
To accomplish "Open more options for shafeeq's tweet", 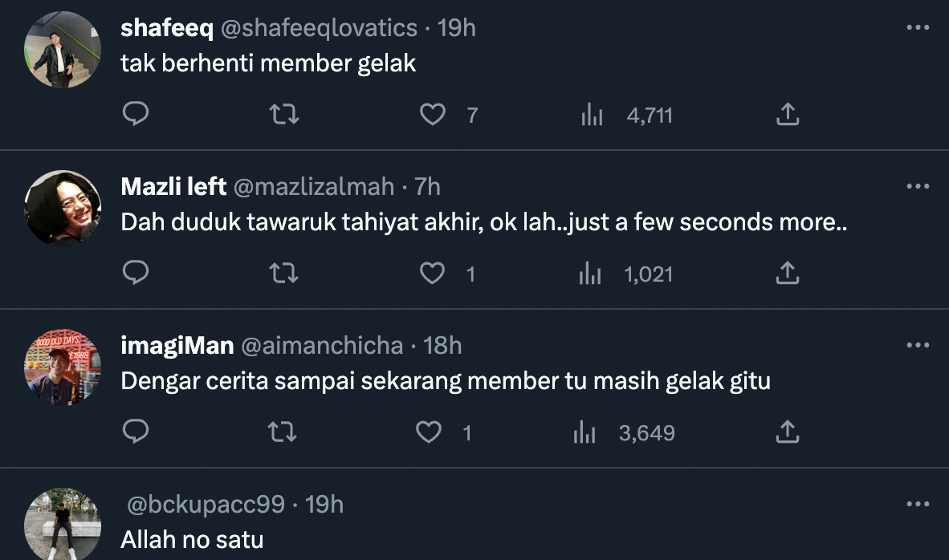I will (x=917, y=28).
